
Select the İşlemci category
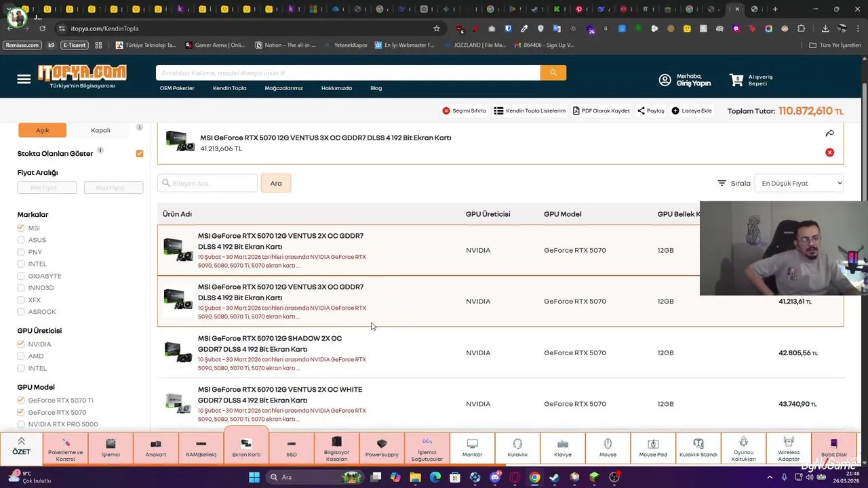[111, 447]
